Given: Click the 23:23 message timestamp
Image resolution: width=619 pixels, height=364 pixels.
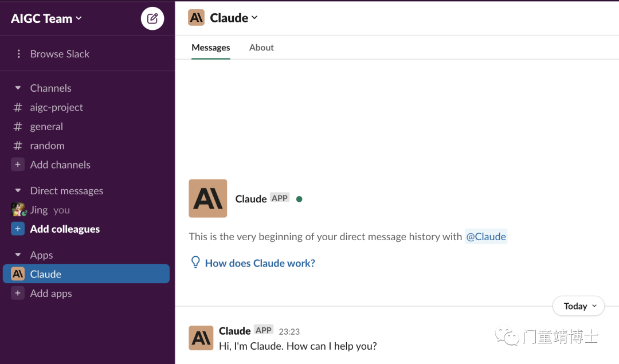Looking at the screenshot, I should click(x=289, y=332).
